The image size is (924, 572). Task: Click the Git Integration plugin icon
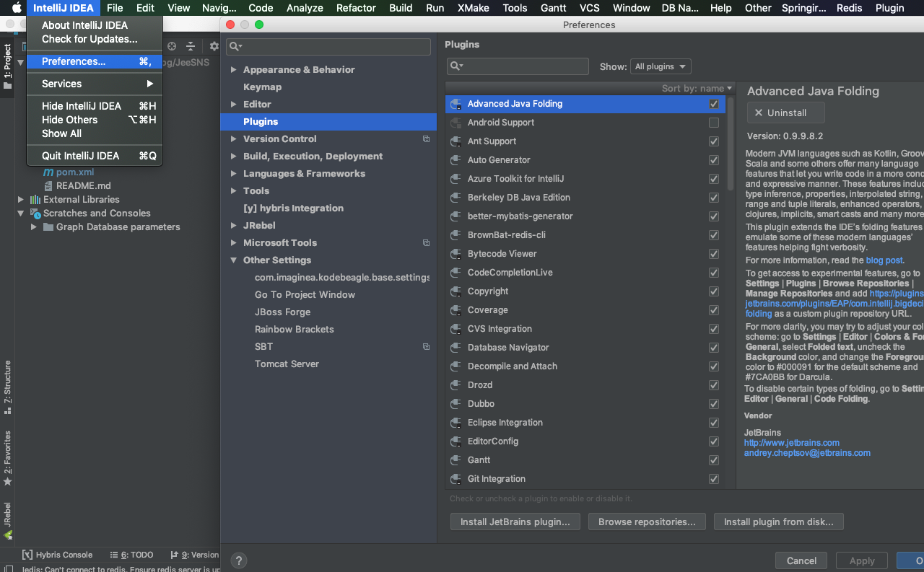[456, 479]
